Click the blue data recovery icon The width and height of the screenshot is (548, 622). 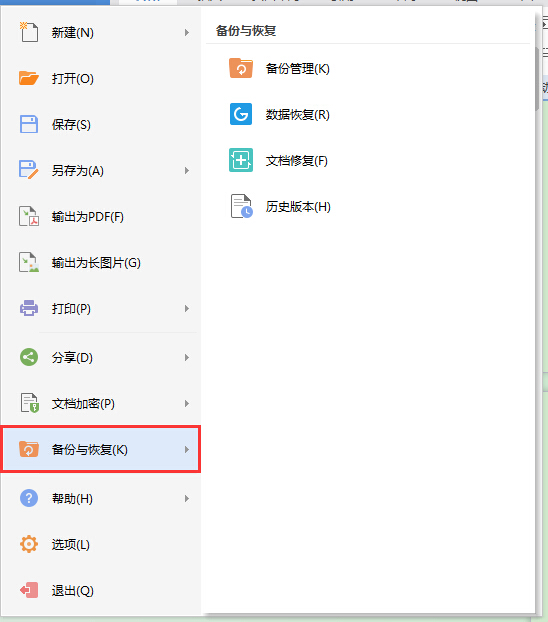pos(240,114)
